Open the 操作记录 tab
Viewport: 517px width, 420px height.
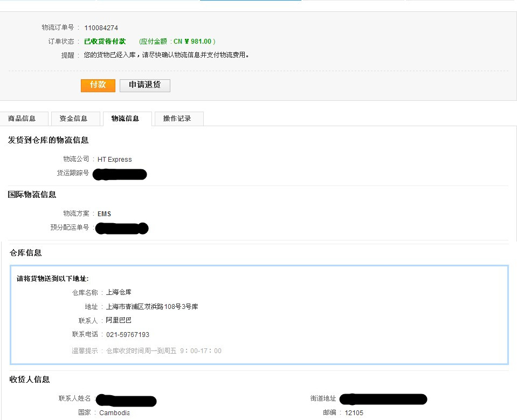point(178,118)
